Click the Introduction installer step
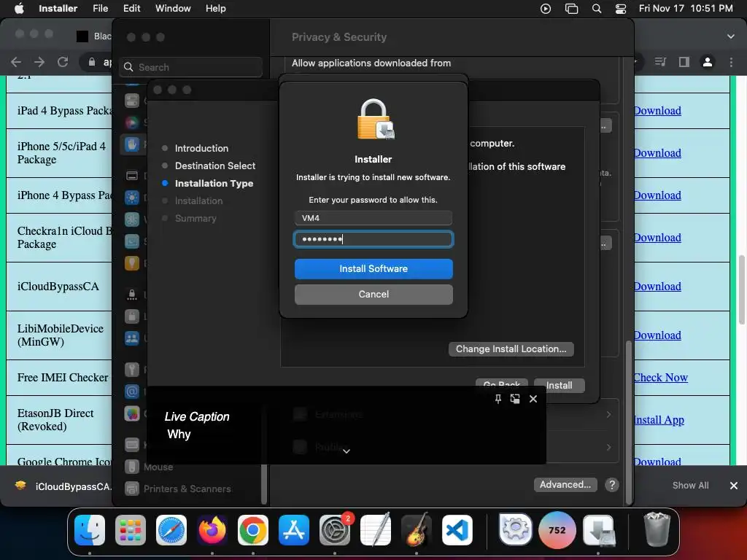 [x=201, y=148]
